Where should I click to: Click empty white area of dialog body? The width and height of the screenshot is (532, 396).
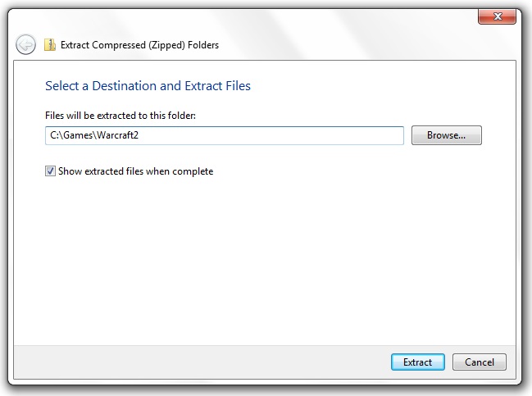coord(265,258)
